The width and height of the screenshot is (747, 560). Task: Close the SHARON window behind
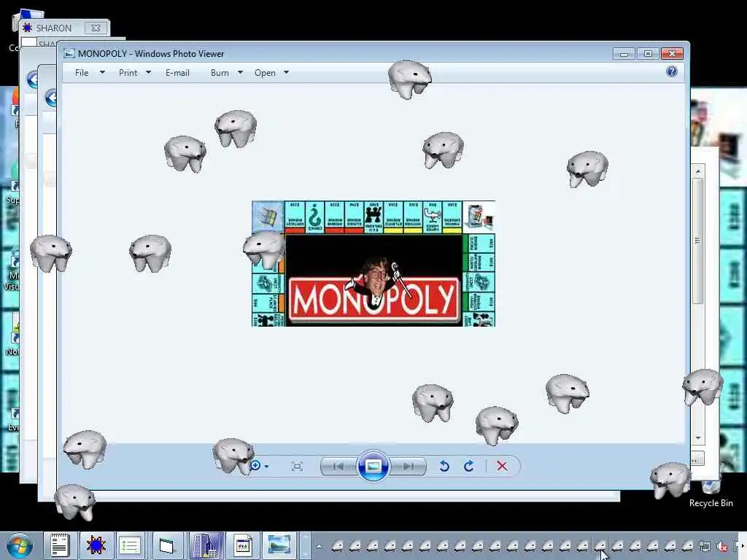click(96, 28)
